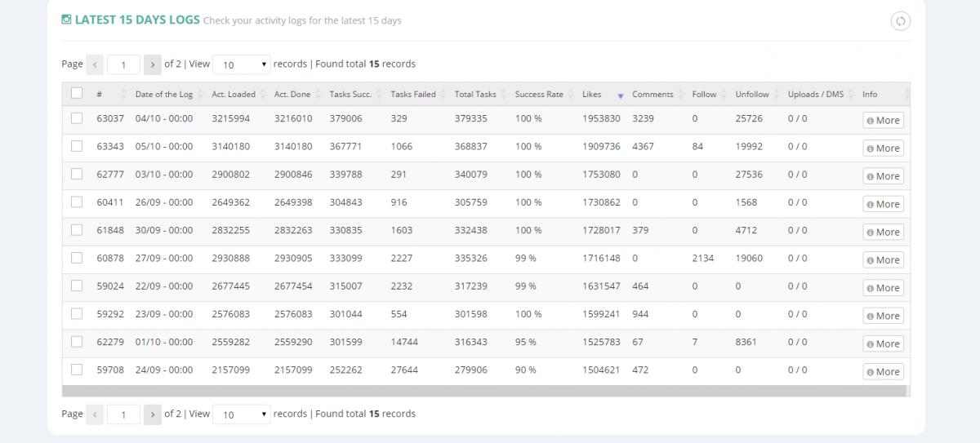Go to previous page using top pager arrow
Viewport: 980px width, 443px height.
(x=95, y=64)
